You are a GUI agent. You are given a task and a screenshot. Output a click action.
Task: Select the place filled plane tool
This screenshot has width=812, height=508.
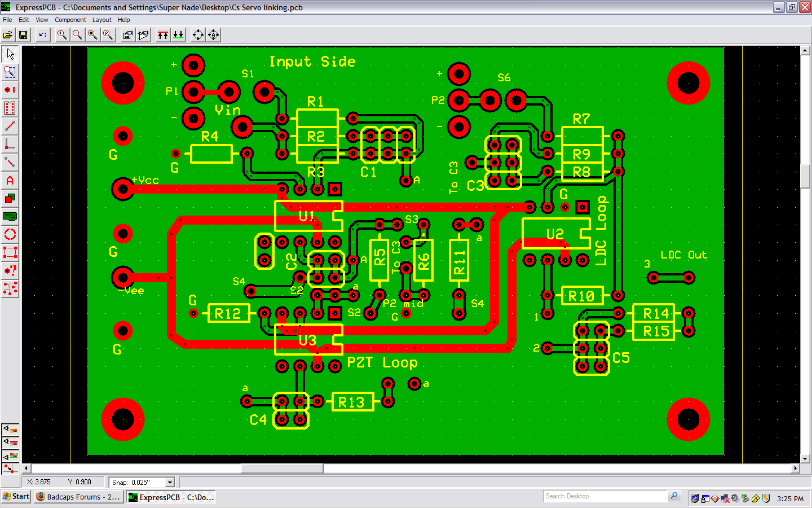point(10,217)
